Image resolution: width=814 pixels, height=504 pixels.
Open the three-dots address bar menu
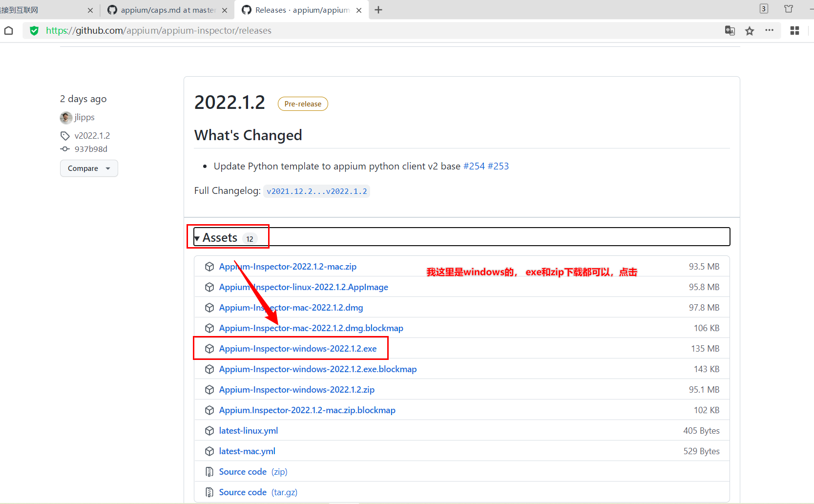[770, 30]
